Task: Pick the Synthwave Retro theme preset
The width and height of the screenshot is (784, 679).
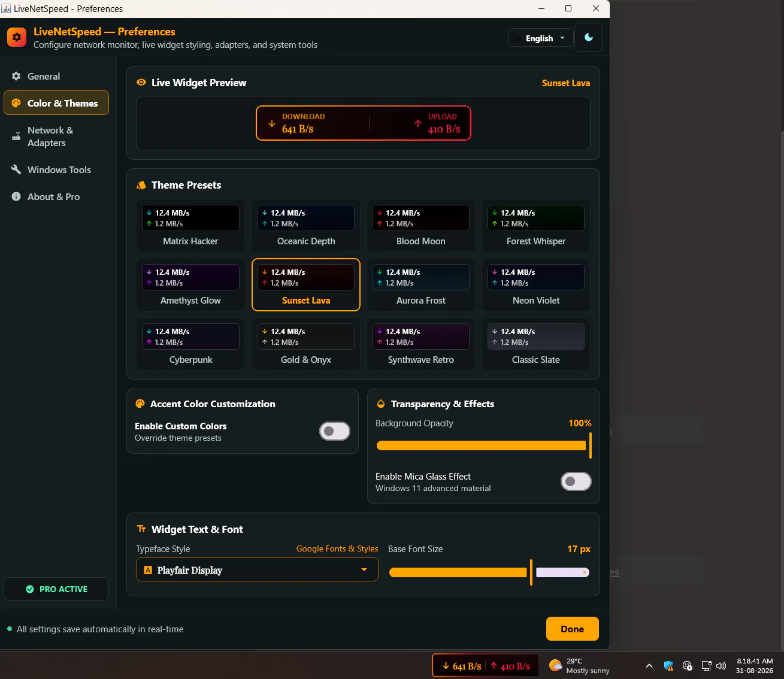Action: 421,344
